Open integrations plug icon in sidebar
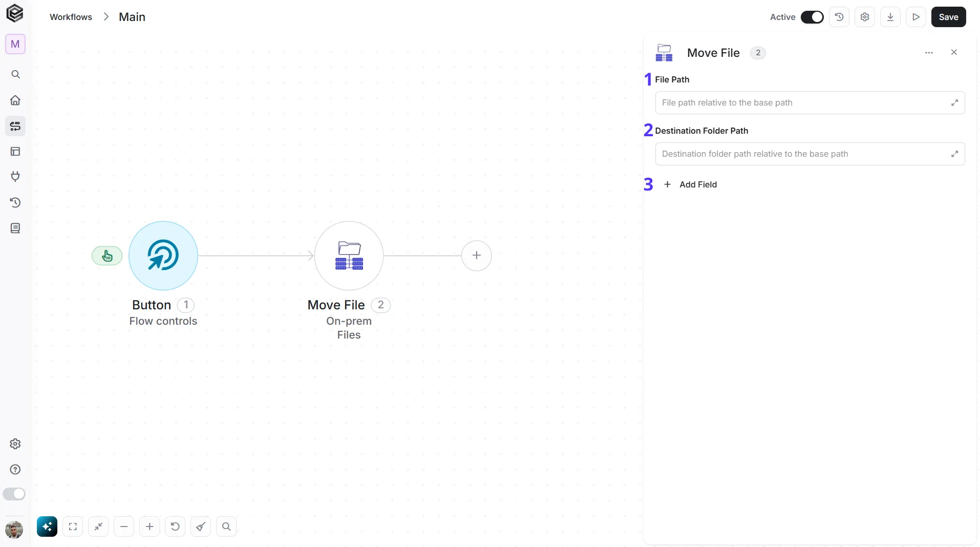Screen dimensions: 980x547 [x=15, y=177]
